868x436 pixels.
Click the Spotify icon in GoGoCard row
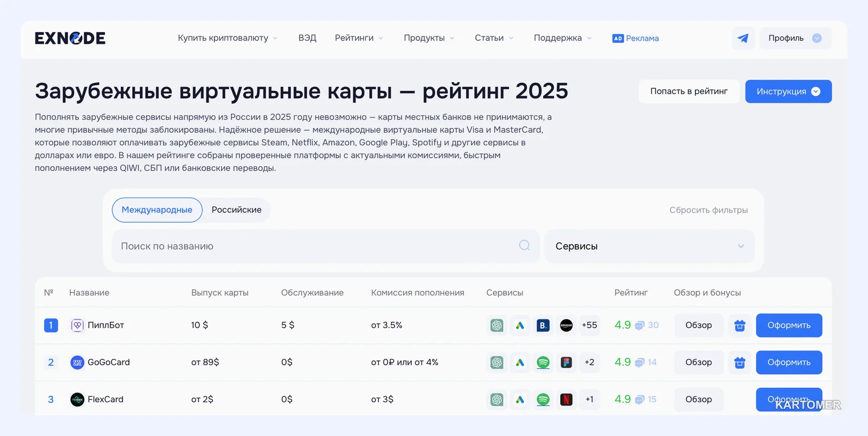click(x=543, y=363)
